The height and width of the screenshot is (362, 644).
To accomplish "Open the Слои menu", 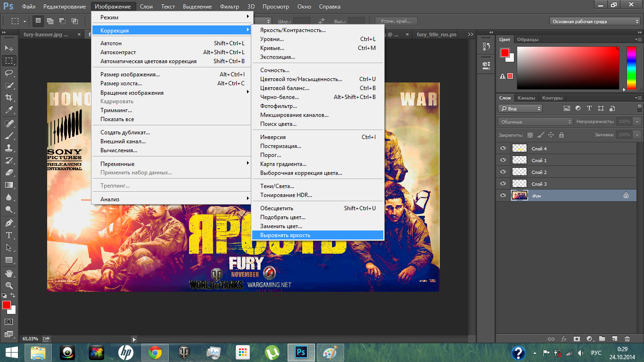I will point(146,7).
